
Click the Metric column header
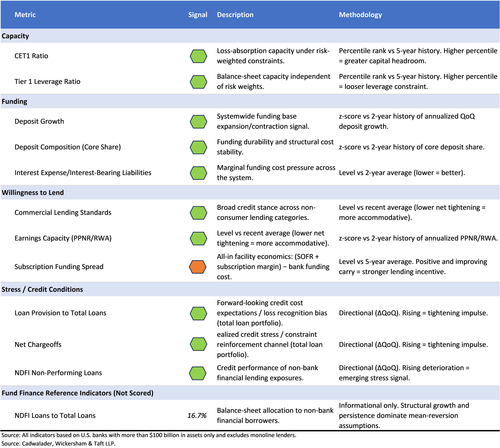point(25,15)
